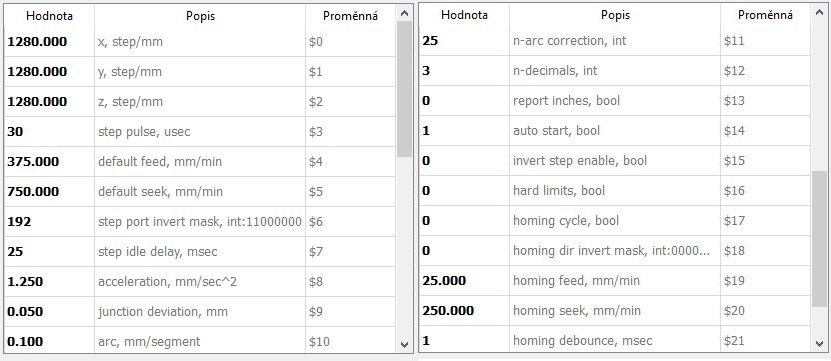Select the homing debounce msec row
Viewport: 831px width, 361px height.
click(615, 340)
